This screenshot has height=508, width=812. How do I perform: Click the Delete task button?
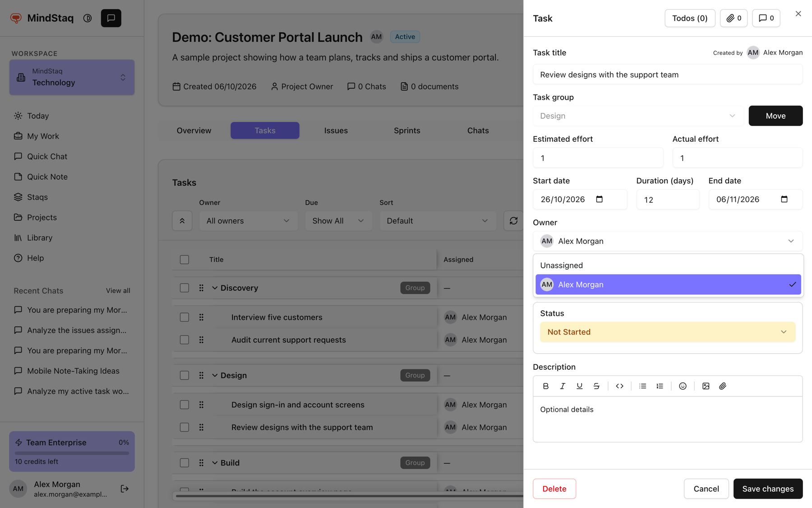pos(554,489)
